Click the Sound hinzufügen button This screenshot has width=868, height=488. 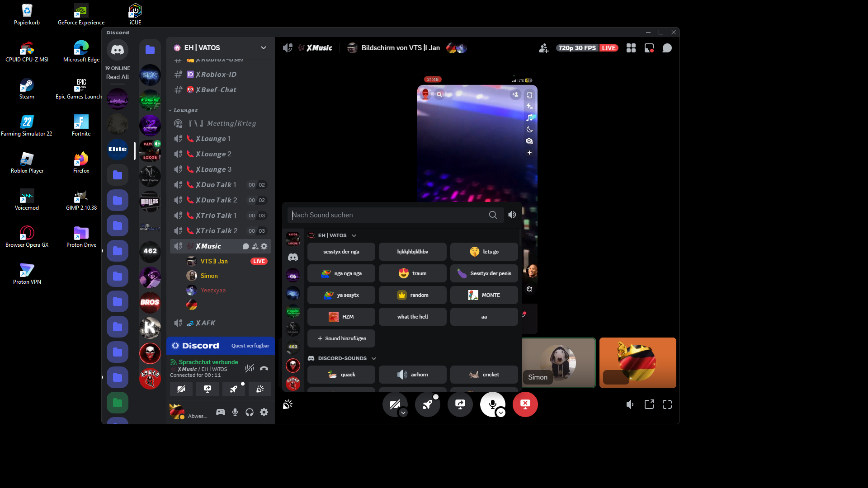click(x=341, y=338)
